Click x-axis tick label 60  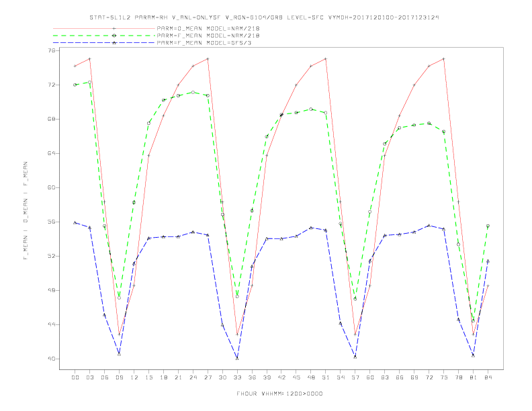[370, 377]
